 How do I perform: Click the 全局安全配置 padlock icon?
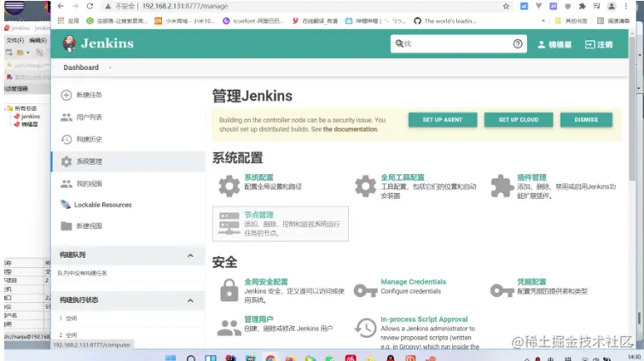point(229,290)
